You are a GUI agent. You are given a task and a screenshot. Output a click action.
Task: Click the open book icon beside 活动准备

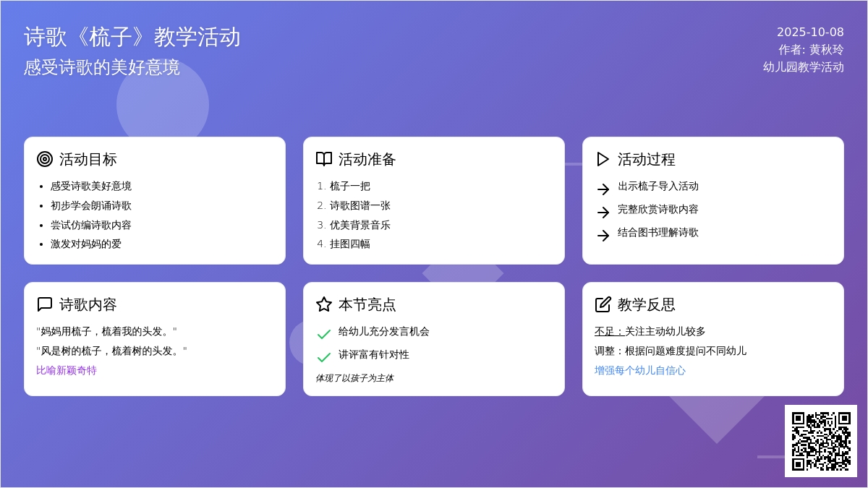[324, 159]
